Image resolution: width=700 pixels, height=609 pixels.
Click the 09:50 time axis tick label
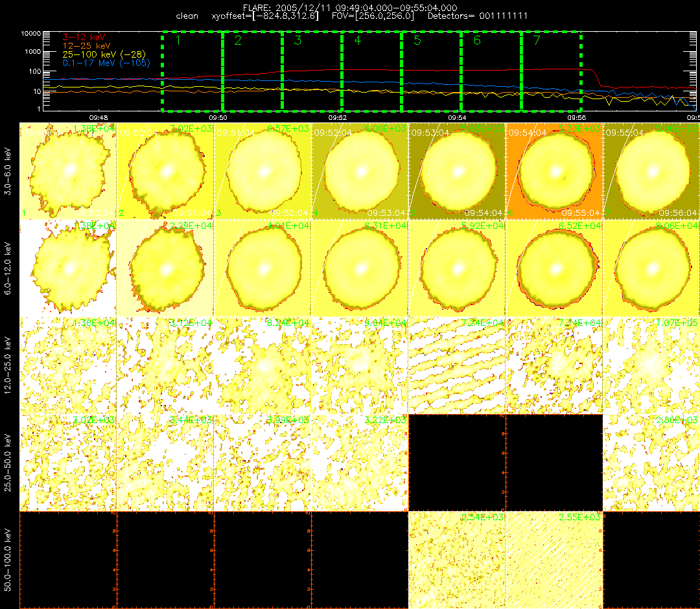pos(218,118)
